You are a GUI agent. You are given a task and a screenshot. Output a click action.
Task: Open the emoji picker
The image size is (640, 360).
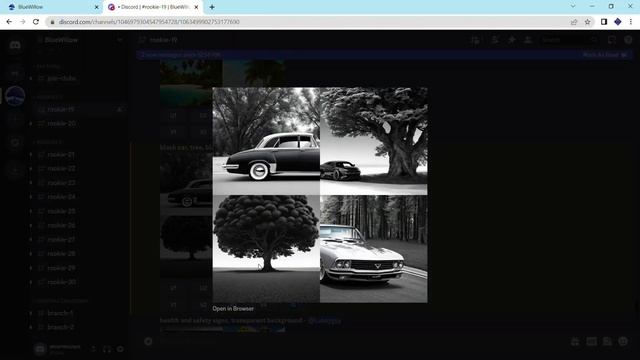(x=623, y=341)
